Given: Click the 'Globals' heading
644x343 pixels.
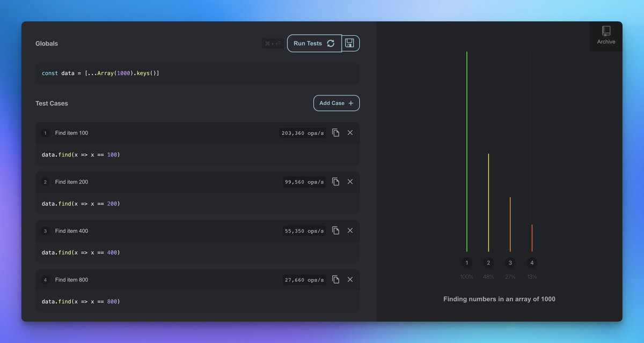Looking at the screenshot, I should tap(47, 43).
